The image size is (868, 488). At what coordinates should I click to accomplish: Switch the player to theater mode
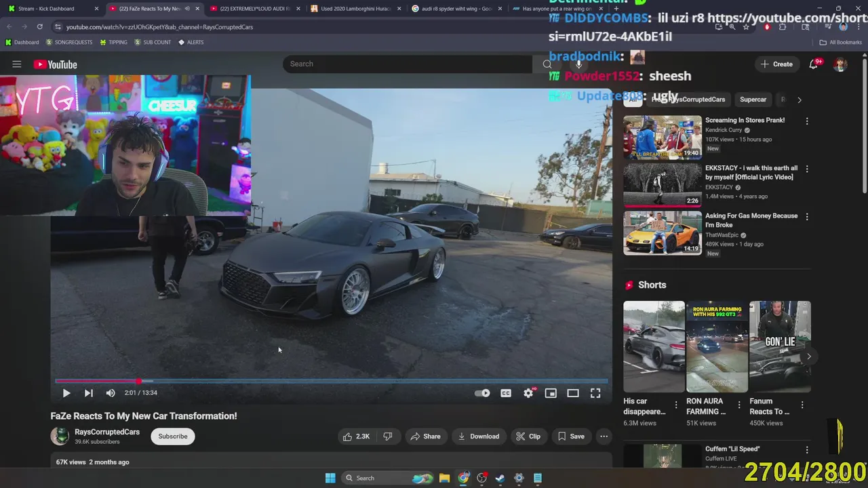(x=573, y=393)
